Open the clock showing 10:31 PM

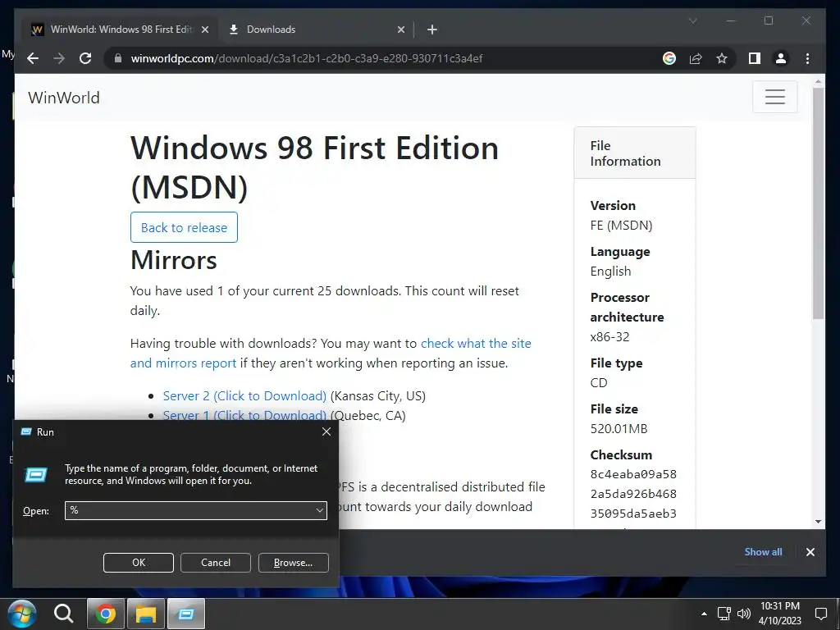[x=780, y=614]
